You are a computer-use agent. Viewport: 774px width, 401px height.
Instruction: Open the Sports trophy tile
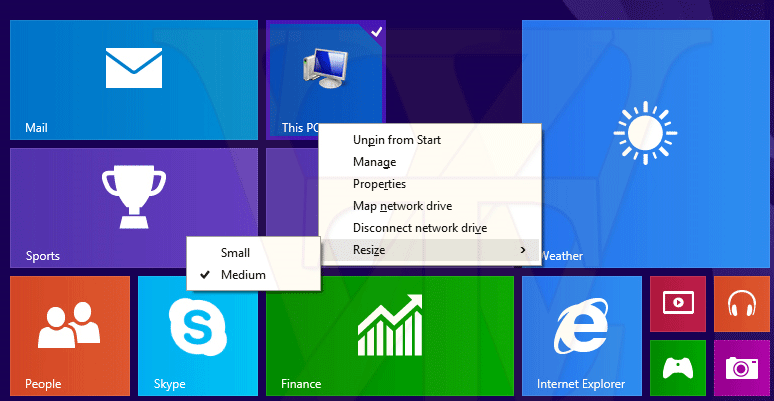(134, 208)
